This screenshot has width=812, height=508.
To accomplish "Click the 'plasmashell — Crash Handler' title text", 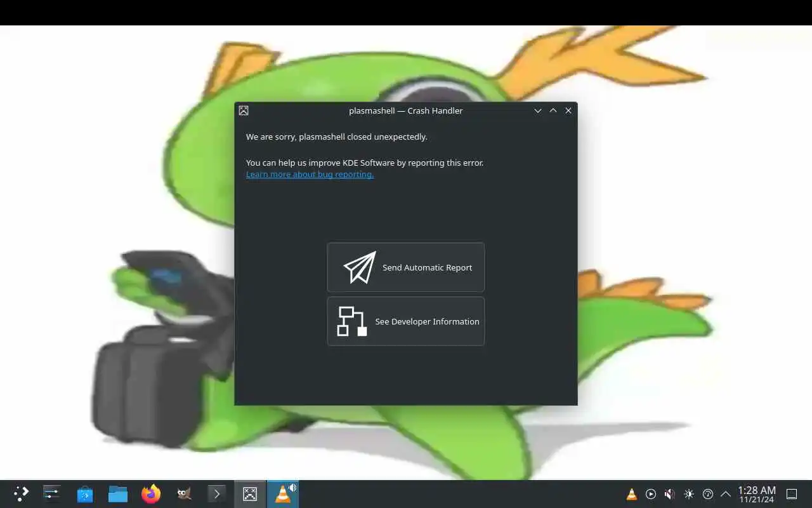I will [x=406, y=110].
